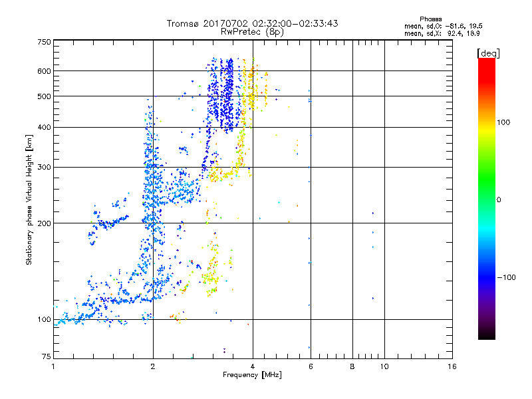The width and height of the screenshot is (532, 399).
Task: Click the 'Phases' heading text
Action: (430, 19)
